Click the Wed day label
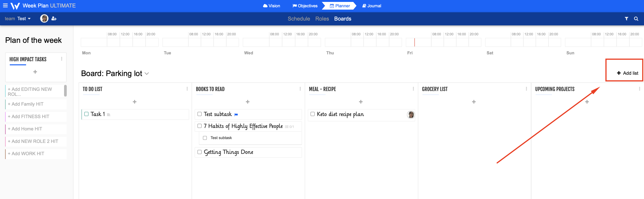This screenshot has height=199, width=644. click(249, 53)
